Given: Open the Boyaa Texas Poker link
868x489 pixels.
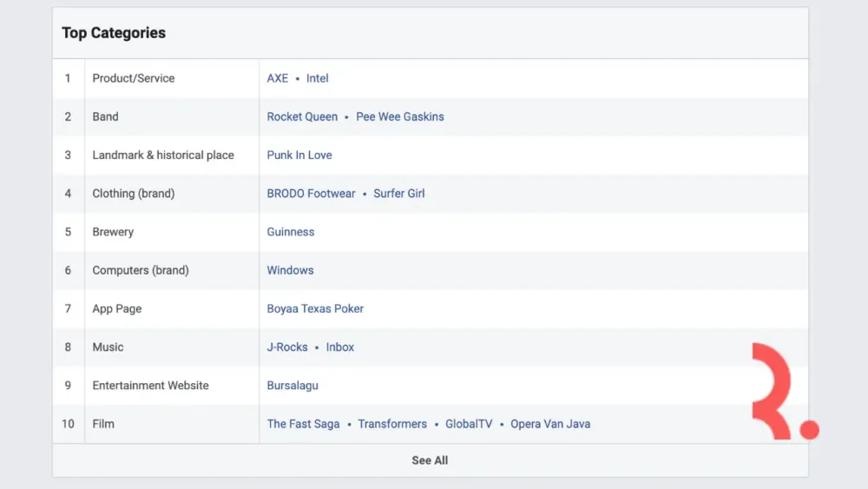Looking at the screenshot, I should [315, 308].
